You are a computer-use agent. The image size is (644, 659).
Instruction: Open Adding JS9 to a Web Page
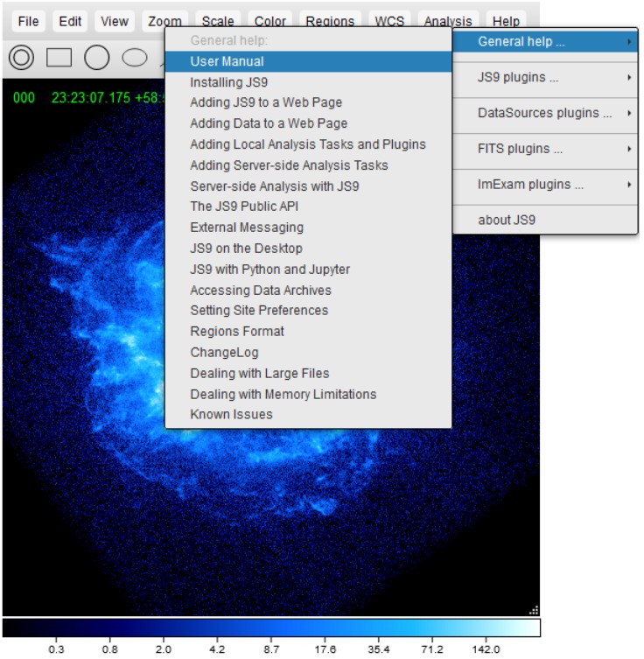coord(308,102)
